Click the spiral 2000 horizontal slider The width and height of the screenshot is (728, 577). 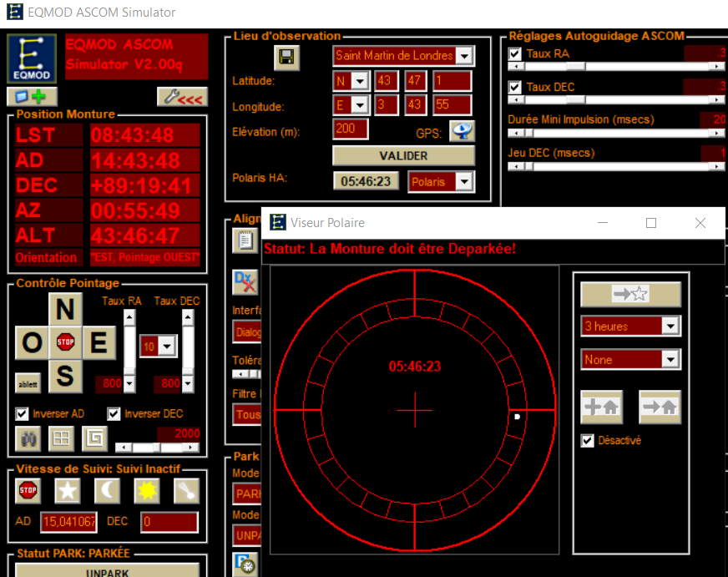click(x=158, y=448)
